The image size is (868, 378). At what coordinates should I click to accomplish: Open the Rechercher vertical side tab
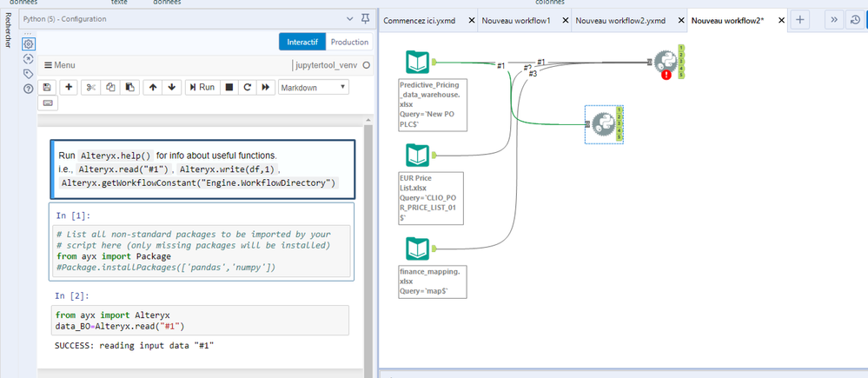point(9,30)
